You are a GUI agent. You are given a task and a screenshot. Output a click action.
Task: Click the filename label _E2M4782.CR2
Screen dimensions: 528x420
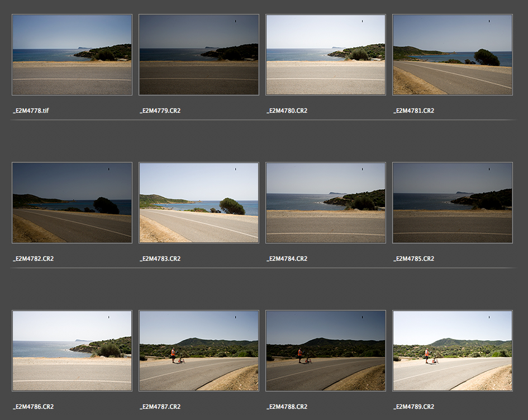coord(33,259)
